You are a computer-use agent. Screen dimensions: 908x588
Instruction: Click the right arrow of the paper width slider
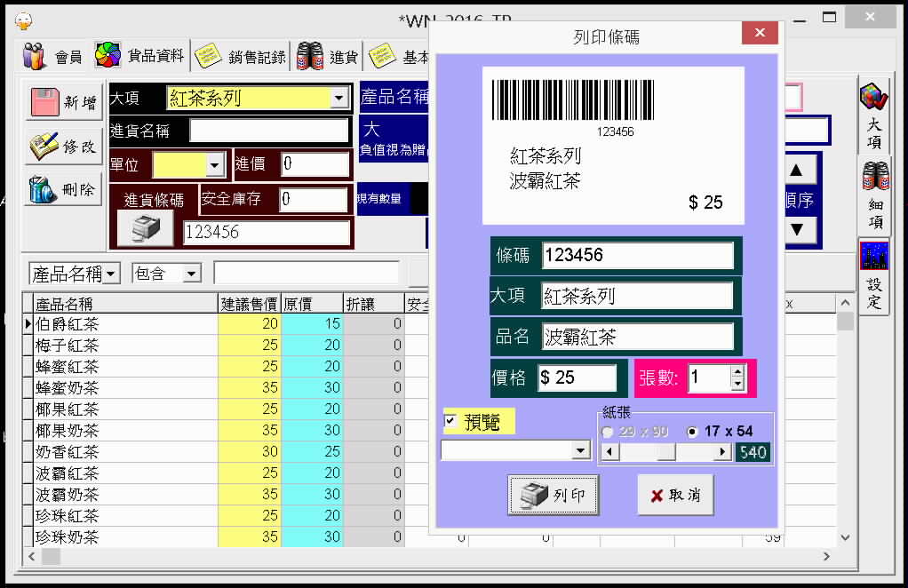[x=722, y=452]
